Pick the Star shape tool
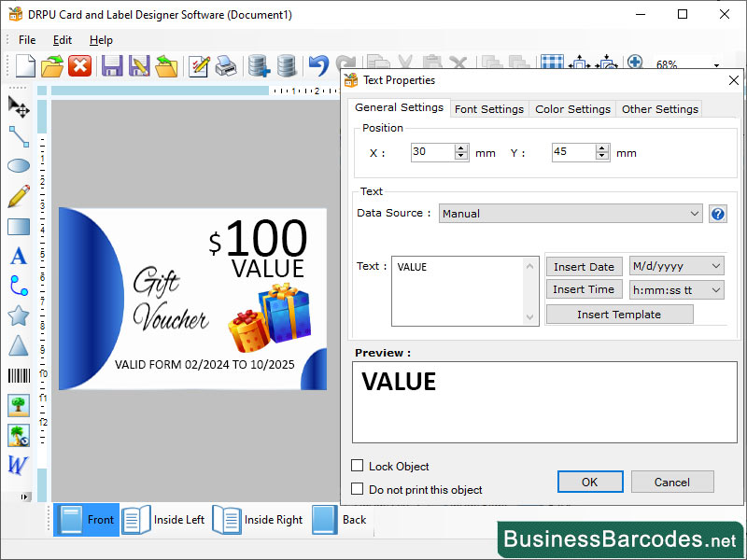The image size is (747, 560). point(21,315)
